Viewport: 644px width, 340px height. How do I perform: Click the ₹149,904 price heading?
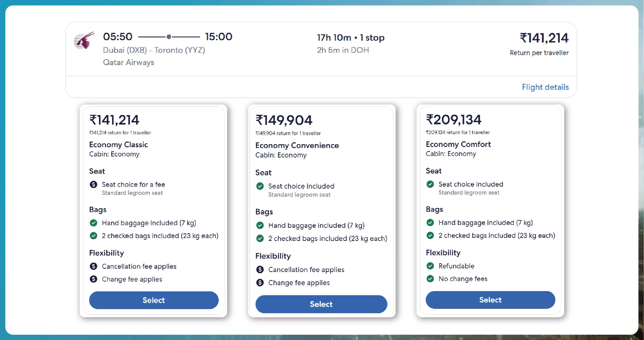pyautogui.click(x=284, y=119)
